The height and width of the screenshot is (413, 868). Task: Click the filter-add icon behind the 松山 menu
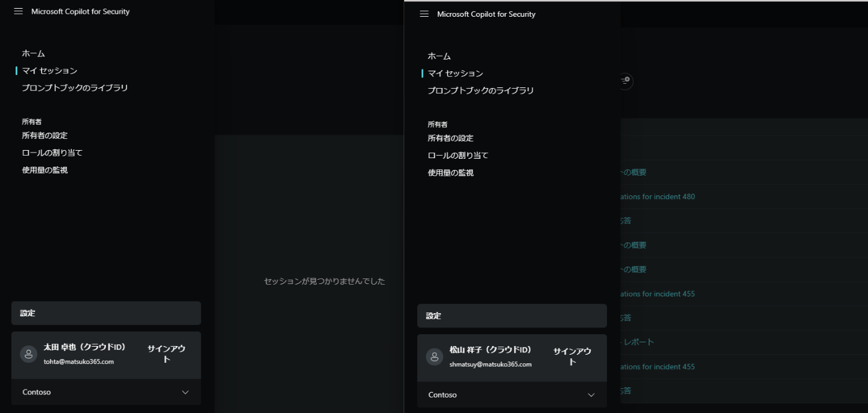click(x=626, y=80)
